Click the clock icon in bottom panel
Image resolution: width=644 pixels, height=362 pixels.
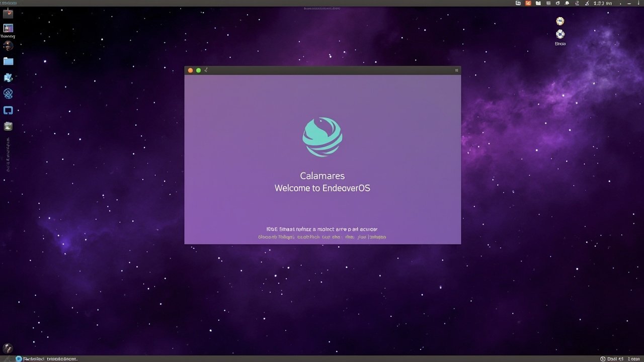pos(603,359)
